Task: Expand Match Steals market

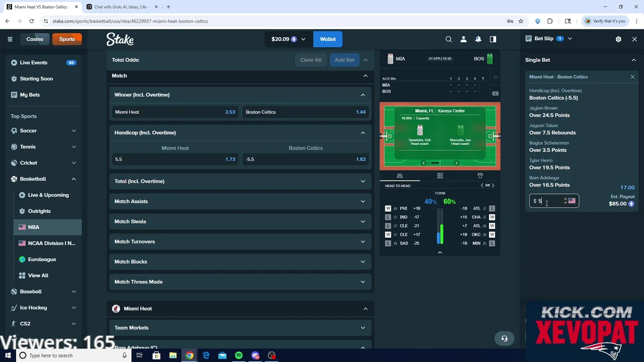Action: (x=240, y=221)
